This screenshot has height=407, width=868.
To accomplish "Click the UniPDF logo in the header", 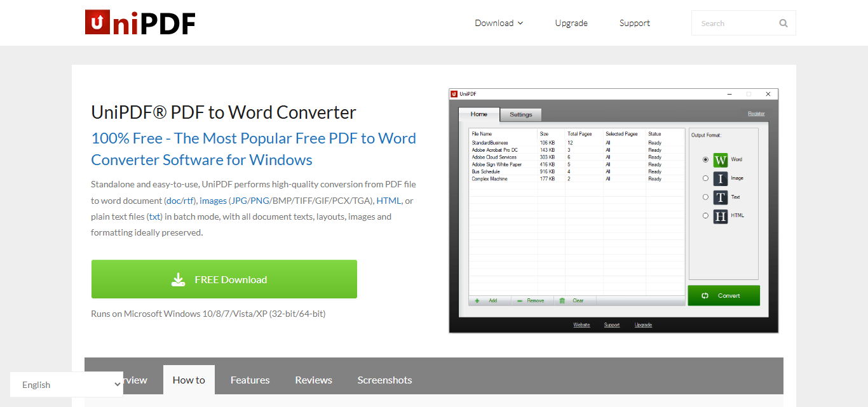I will pyautogui.click(x=140, y=22).
